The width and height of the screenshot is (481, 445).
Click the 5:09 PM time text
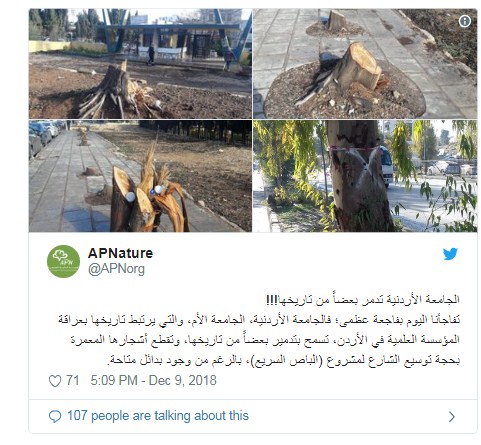pyautogui.click(x=114, y=380)
